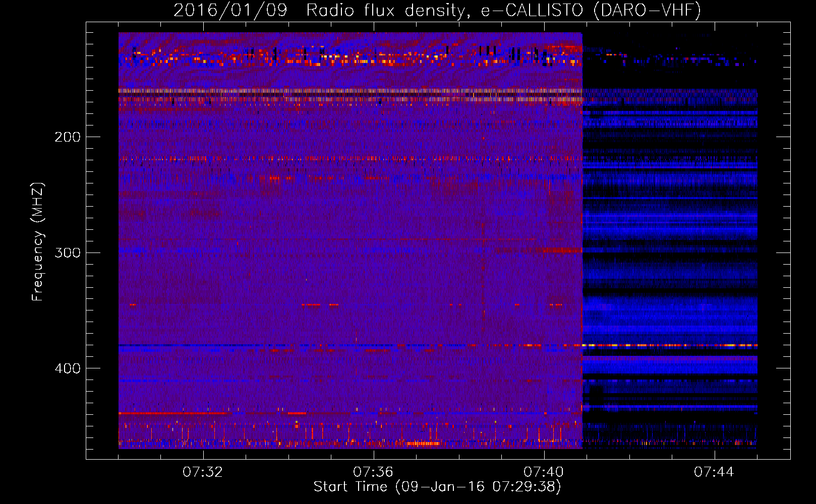This screenshot has width=816, height=504.
Task: Click the 'Start Time (09-Jan-16 07:29:38)' axis label
Action: point(437,487)
